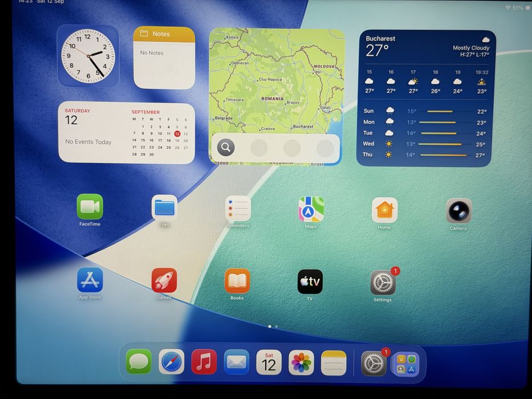The image size is (532, 399).
Task: Tap 'Mostly Cloudy' in Weather widget
Action: (471, 48)
